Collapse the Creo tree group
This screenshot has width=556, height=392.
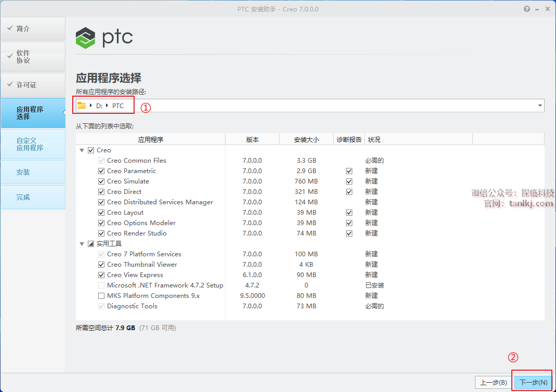82,150
